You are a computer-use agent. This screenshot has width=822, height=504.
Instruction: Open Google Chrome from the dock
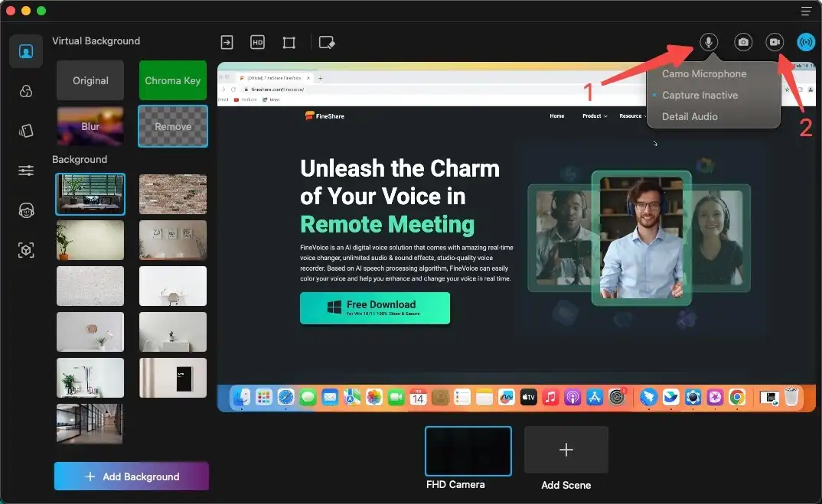737,398
